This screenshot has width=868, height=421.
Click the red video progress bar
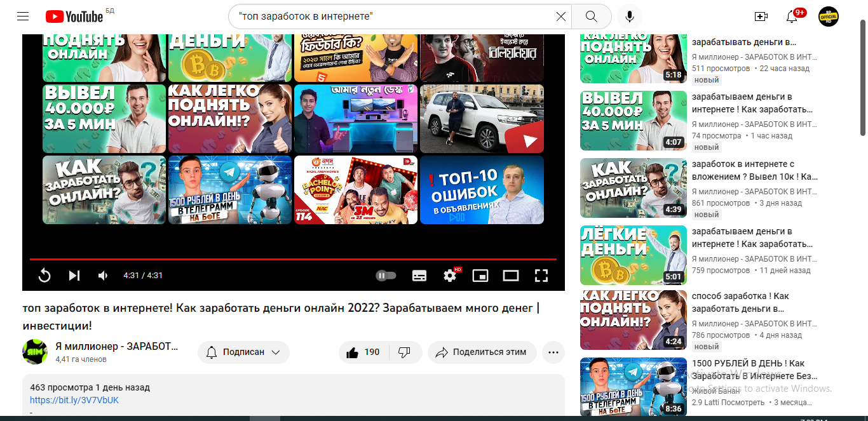point(293,259)
